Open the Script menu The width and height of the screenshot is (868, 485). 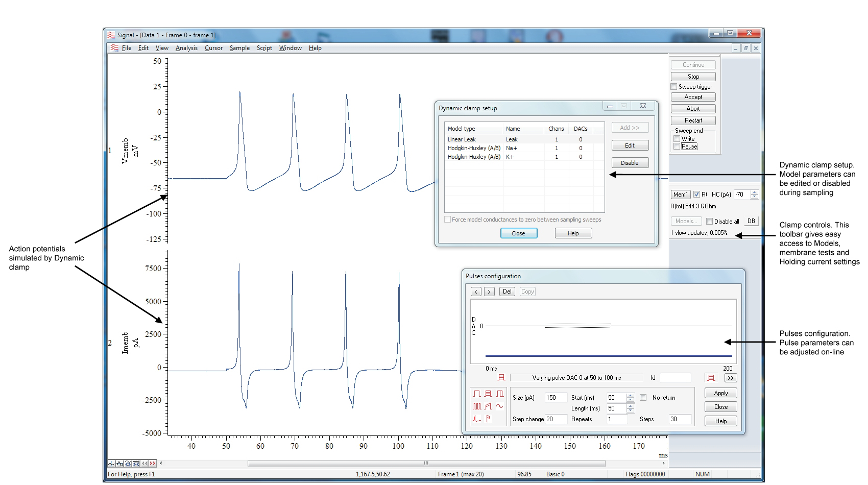click(264, 48)
